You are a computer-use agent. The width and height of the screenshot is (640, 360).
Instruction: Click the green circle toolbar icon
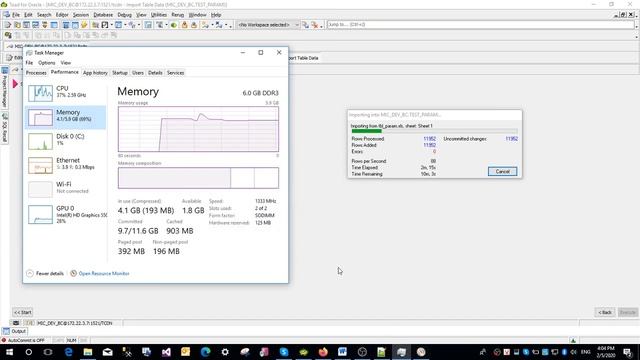[174, 25]
